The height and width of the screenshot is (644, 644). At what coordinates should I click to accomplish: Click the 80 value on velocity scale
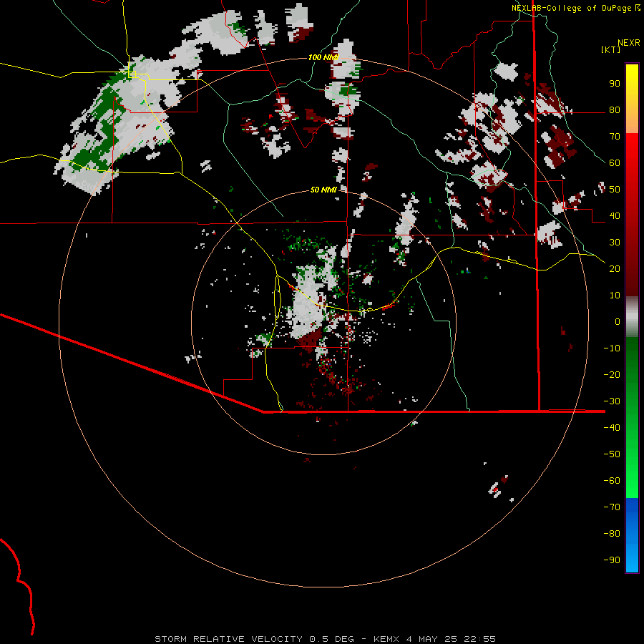click(x=615, y=110)
